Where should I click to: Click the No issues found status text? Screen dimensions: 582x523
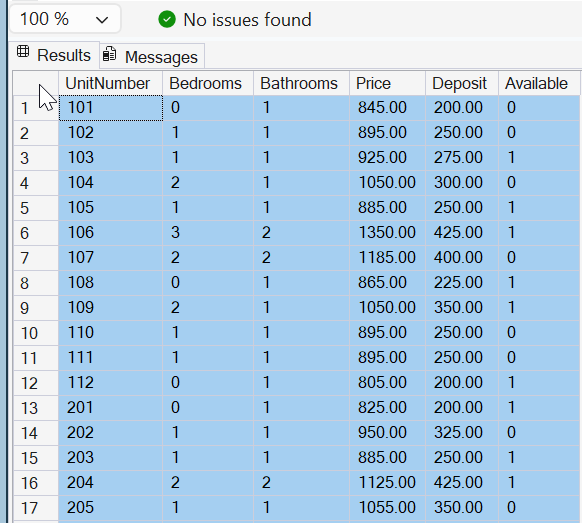(247, 20)
